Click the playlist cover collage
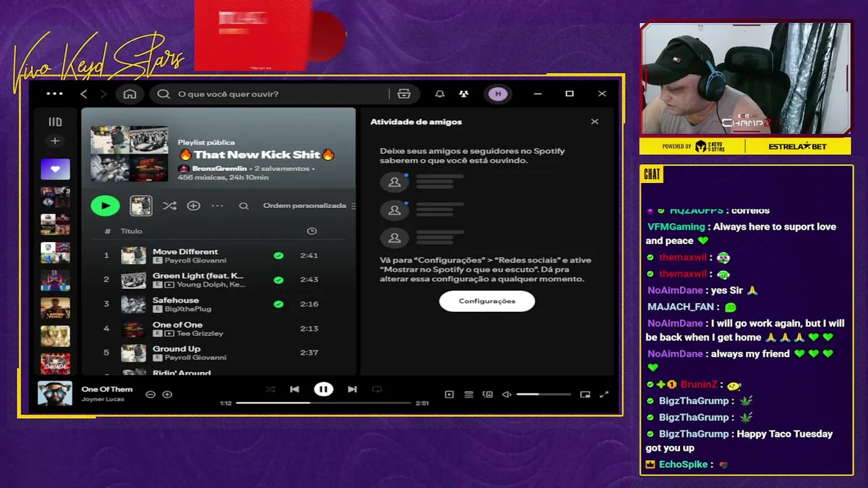This screenshot has height=488, width=868. coord(130,154)
